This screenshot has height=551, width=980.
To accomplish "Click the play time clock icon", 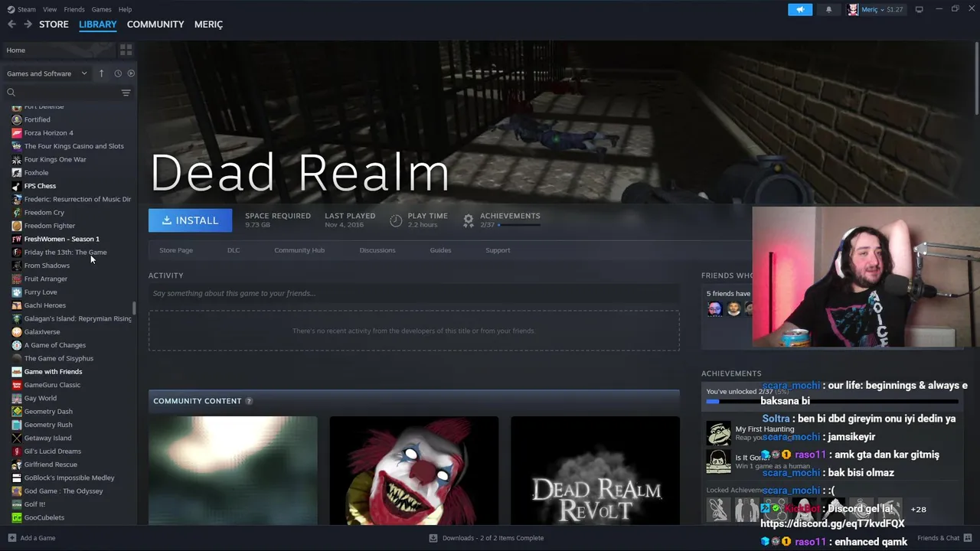I will click(396, 220).
